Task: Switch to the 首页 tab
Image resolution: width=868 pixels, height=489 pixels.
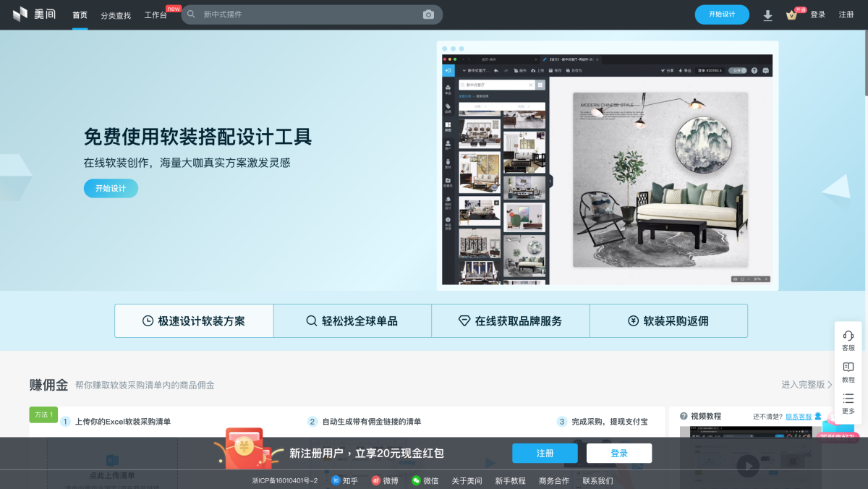Action: (x=80, y=14)
